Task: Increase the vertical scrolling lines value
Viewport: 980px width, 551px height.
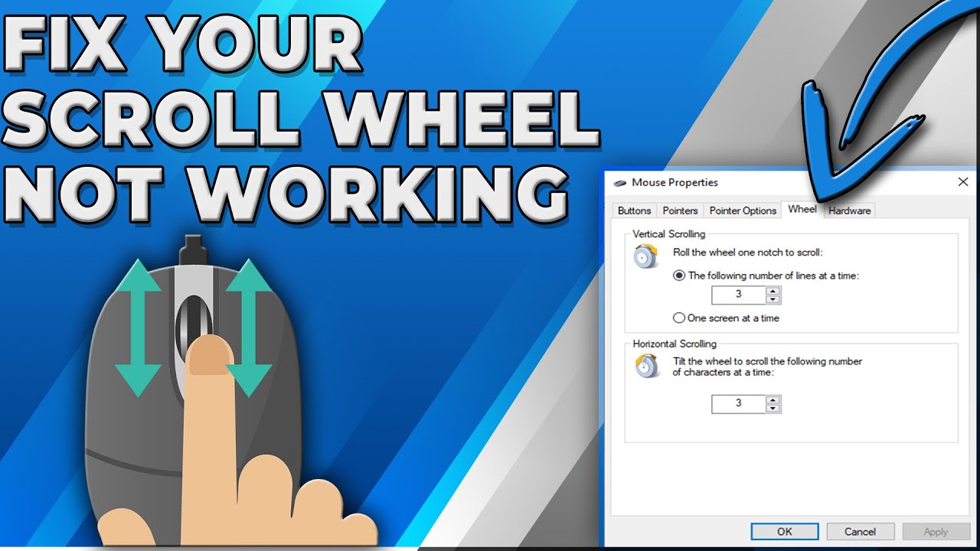Action: pos(773,291)
